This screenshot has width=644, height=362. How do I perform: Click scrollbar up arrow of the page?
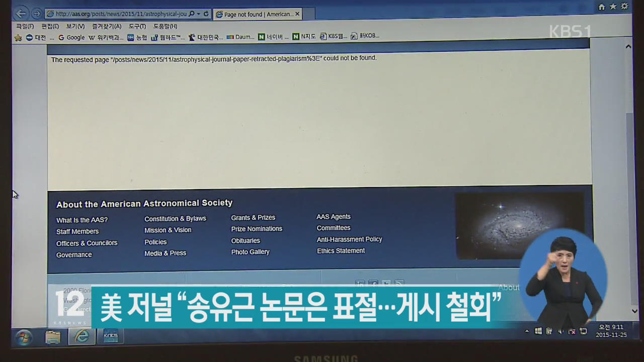(628, 46)
